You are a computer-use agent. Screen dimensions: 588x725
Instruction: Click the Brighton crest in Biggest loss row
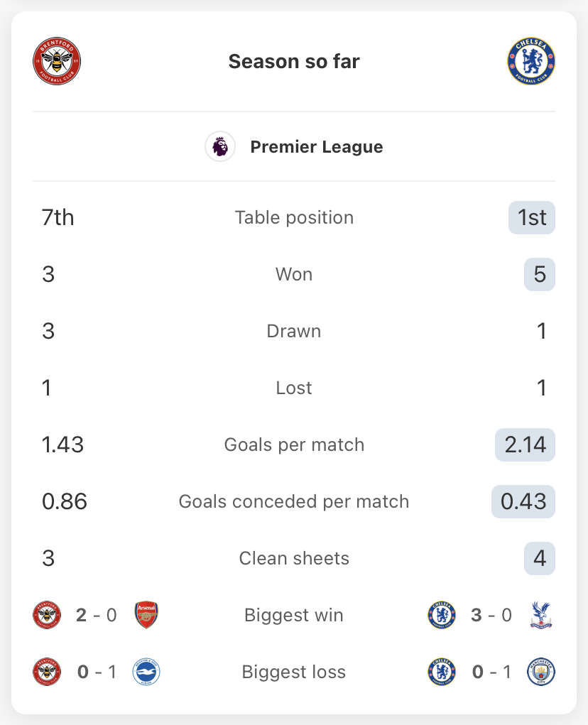click(x=146, y=672)
